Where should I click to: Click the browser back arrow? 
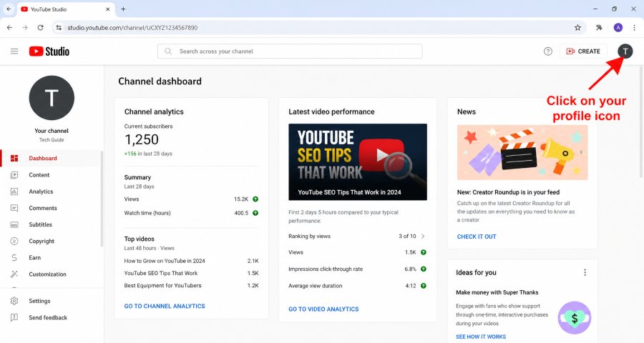9,27
